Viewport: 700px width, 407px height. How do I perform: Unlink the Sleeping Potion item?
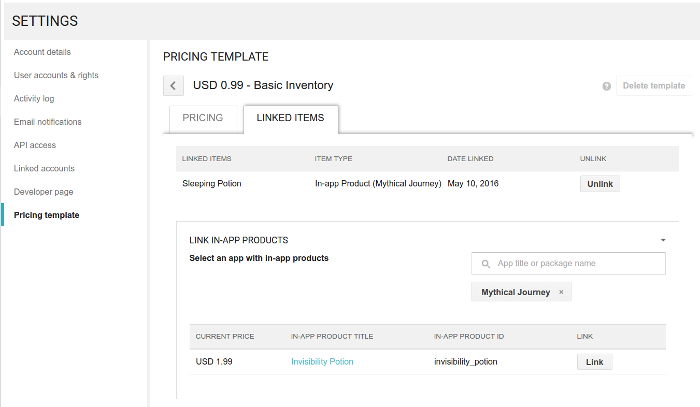click(600, 184)
